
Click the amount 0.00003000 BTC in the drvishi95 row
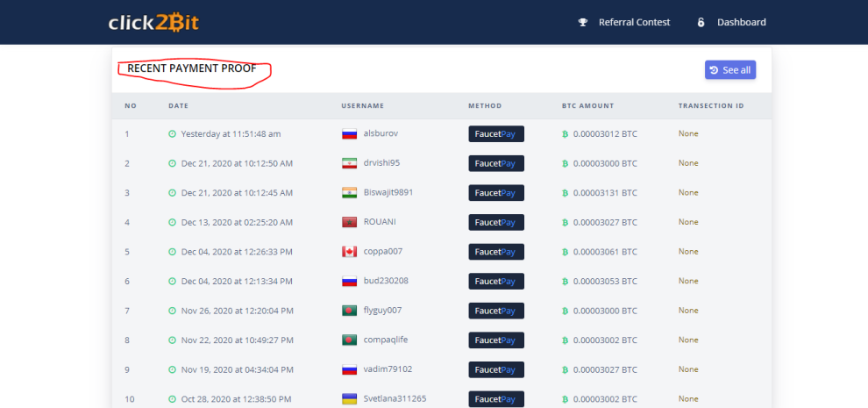(x=605, y=163)
